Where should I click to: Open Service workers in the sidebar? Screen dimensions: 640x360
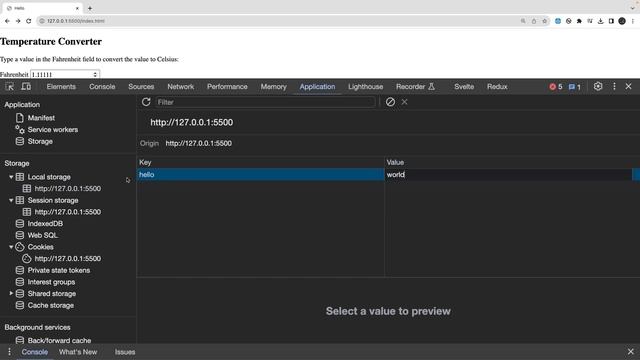(x=53, y=130)
